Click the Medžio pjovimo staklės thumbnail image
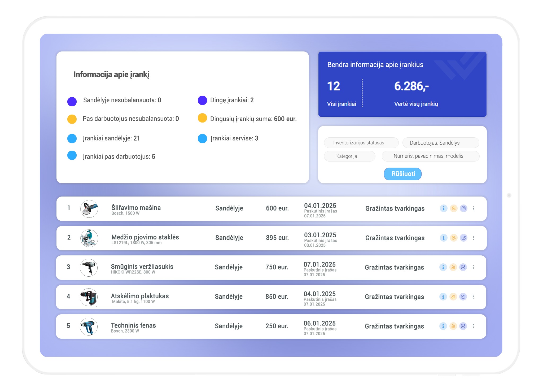543x392 pixels. point(89,238)
